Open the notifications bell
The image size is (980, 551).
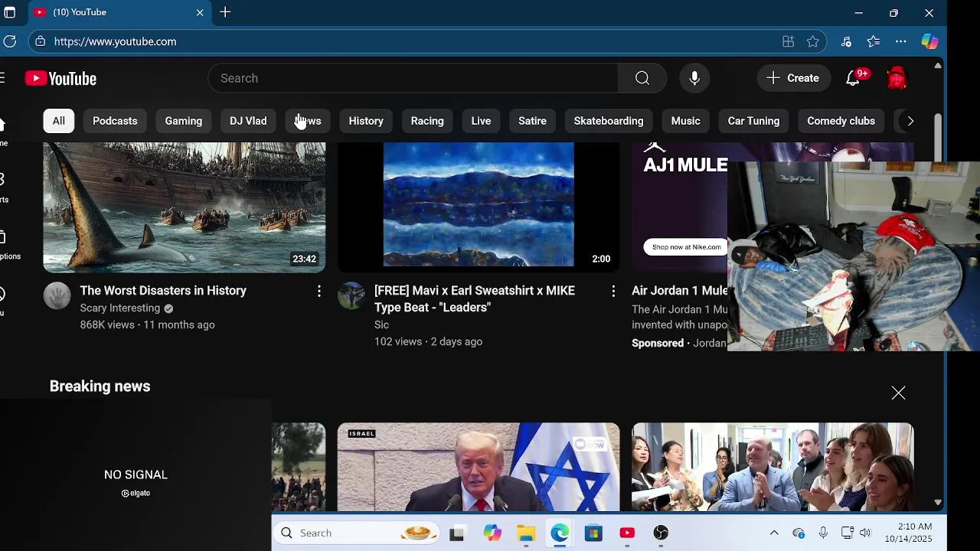[x=853, y=78]
